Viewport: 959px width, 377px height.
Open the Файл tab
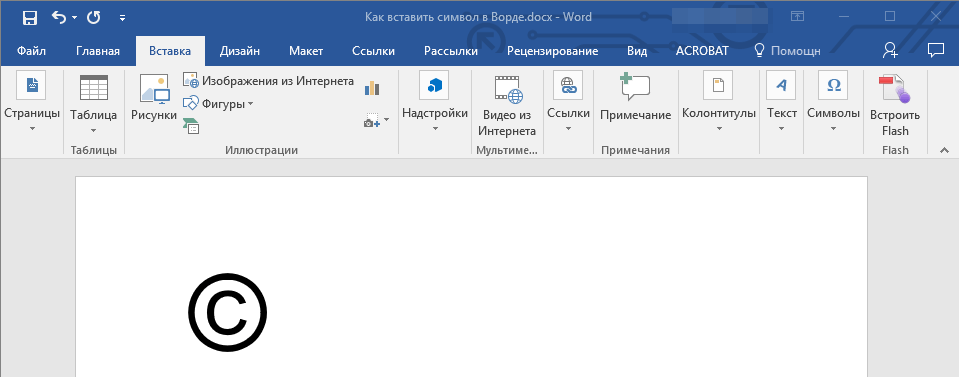tap(31, 51)
